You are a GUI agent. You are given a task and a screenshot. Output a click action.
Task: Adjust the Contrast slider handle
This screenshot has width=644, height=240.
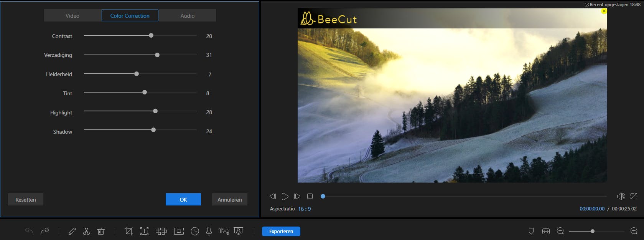pyautogui.click(x=151, y=35)
